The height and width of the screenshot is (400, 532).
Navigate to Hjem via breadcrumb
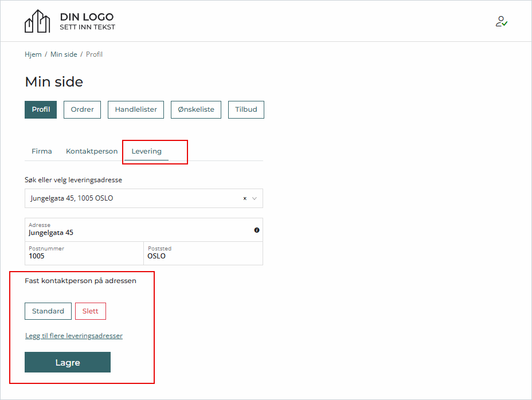pyautogui.click(x=33, y=54)
